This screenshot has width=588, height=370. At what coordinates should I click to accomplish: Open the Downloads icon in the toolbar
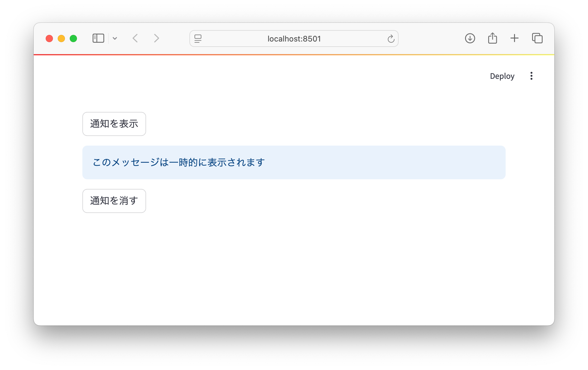470,38
